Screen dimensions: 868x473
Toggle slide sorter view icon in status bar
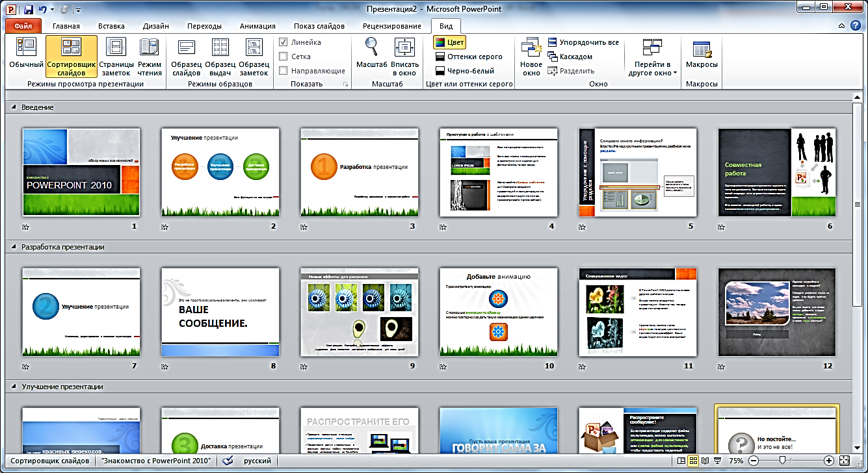pos(693,461)
